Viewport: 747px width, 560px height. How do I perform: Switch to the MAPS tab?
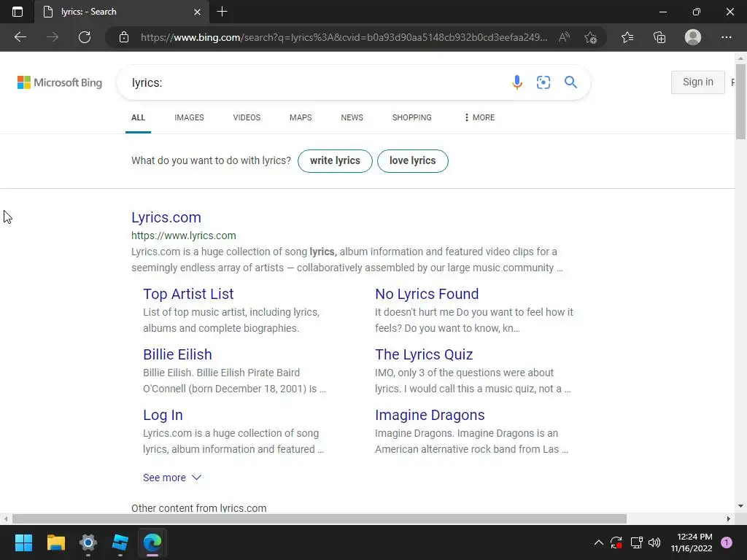tap(301, 117)
